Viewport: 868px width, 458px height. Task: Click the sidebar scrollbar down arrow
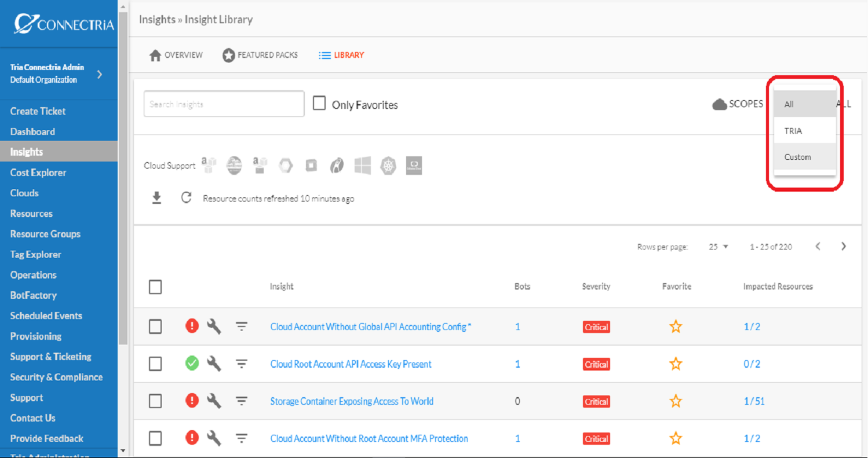click(122, 450)
